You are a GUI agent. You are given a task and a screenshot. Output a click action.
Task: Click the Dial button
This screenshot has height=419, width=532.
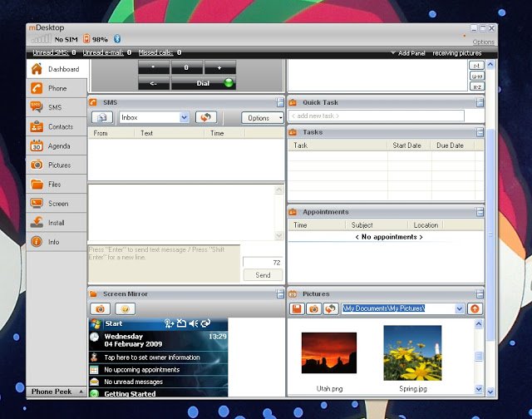(x=203, y=83)
